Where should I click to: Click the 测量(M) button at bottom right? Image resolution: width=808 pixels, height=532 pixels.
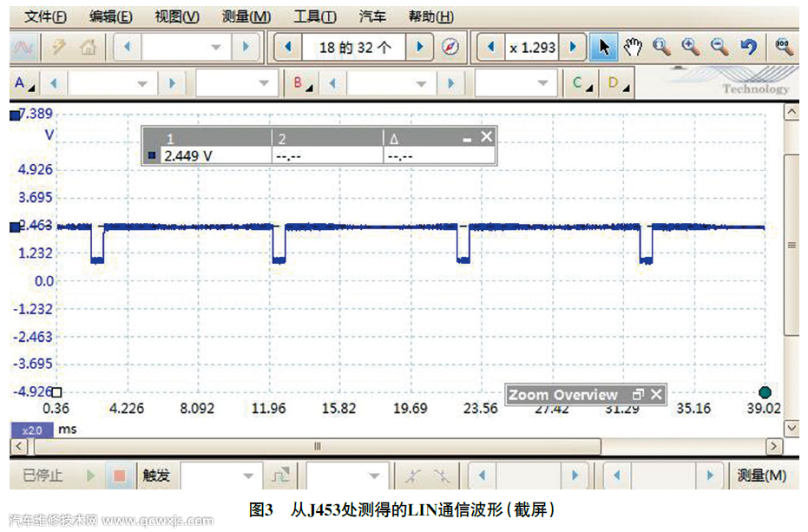(761, 476)
